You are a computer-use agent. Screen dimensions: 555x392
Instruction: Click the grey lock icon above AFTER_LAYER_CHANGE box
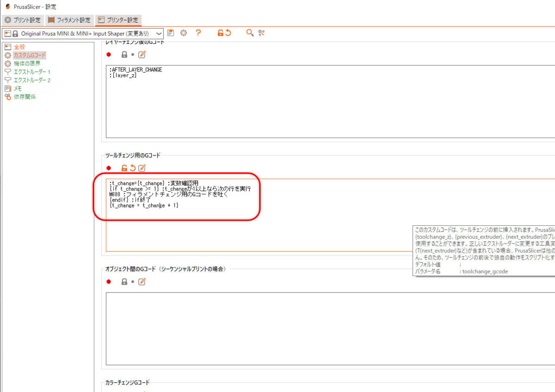point(124,55)
